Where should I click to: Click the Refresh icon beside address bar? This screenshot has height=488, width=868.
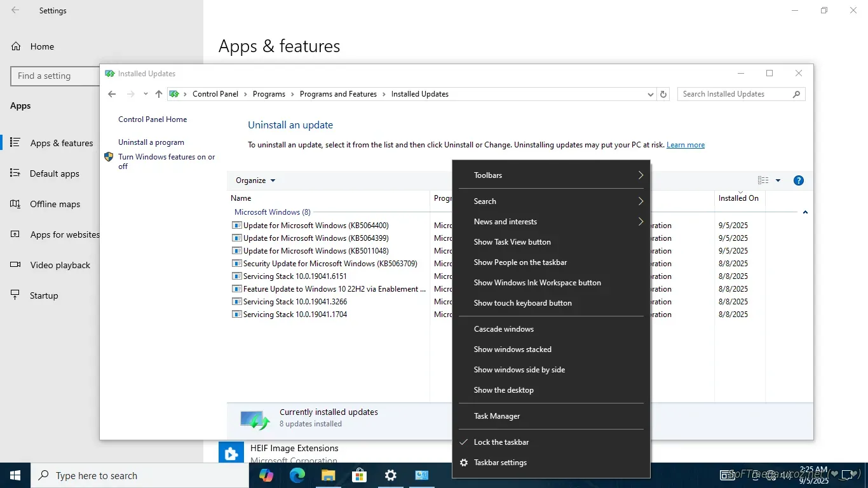pos(663,94)
